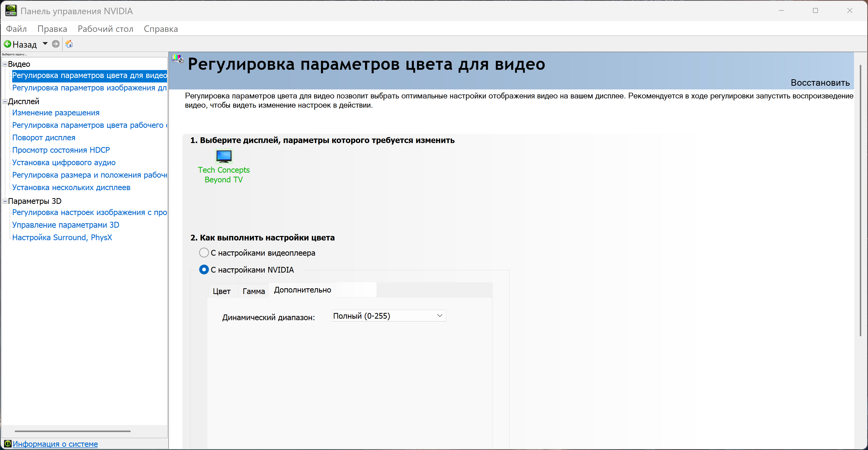Click the Forward arrow icon in toolbar
868x450 pixels.
point(56,44)
